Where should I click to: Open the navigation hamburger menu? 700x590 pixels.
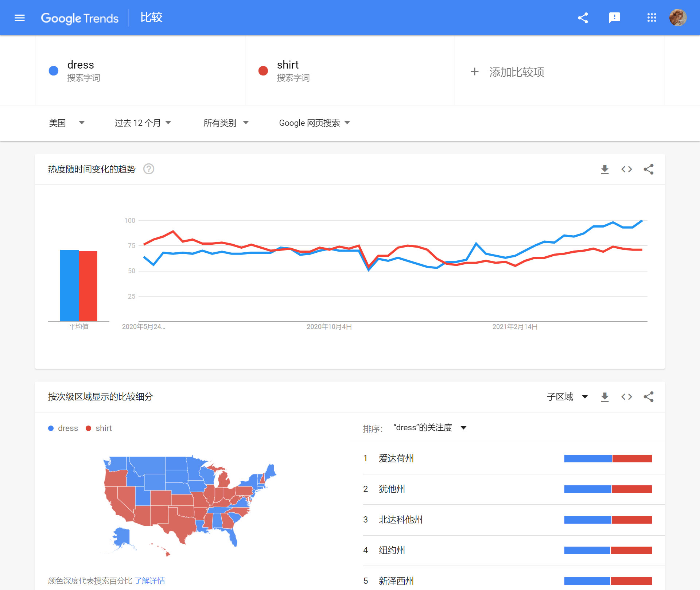tap(20, 18)
